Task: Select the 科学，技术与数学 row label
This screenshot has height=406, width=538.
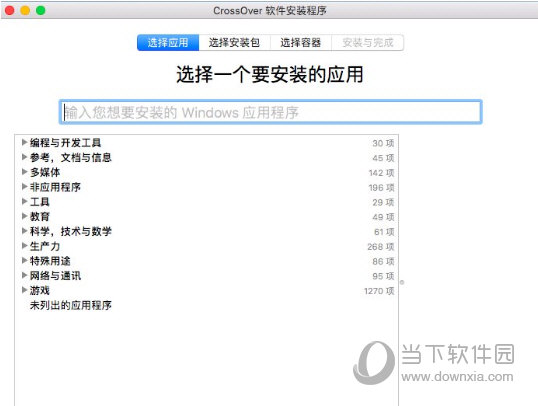Action: [x=71, y=231]
